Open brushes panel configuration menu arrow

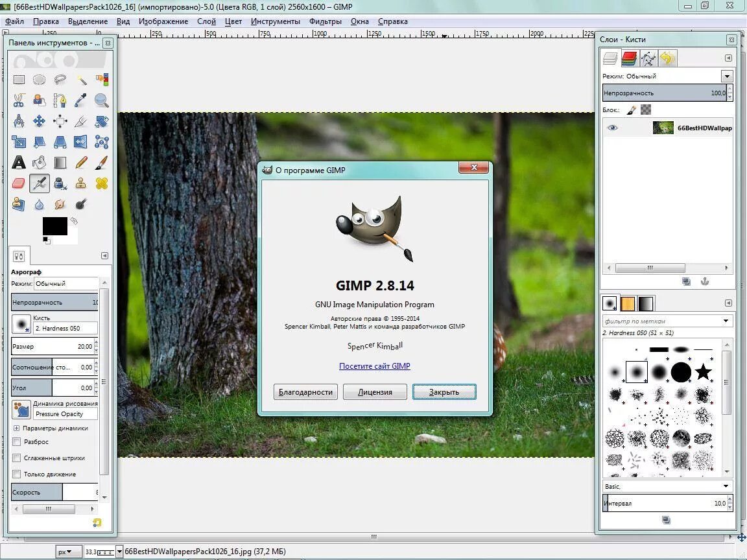click(x=728, y=303)
